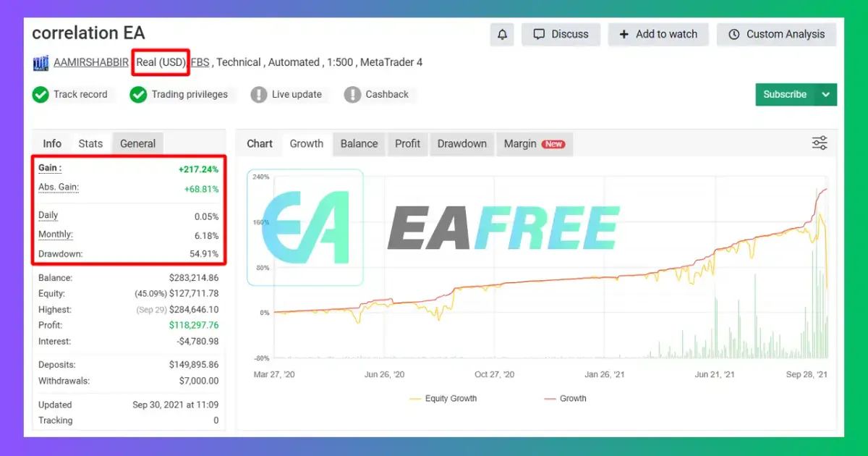The height and width of the screenshot is (456, 868).
Task: Open AAMIRSHABBIR profile link
Action: [x=91, y=62]
